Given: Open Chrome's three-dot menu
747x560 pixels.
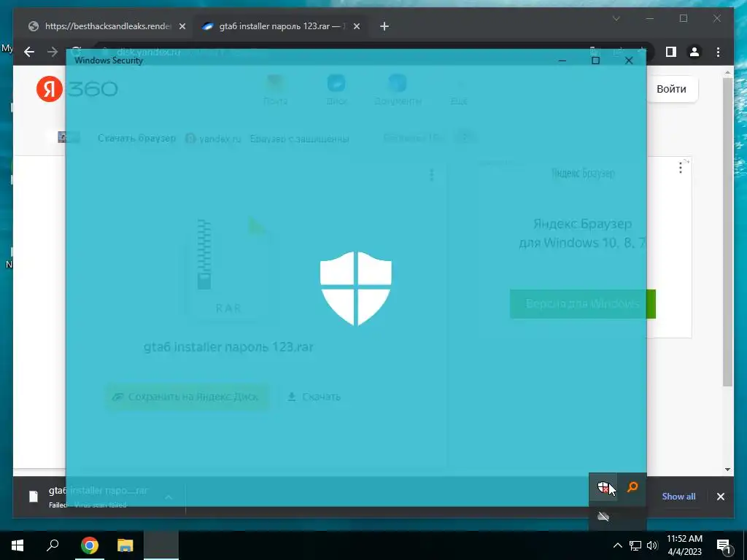Looking at the screenshot, I should click(x=718, y=52).
